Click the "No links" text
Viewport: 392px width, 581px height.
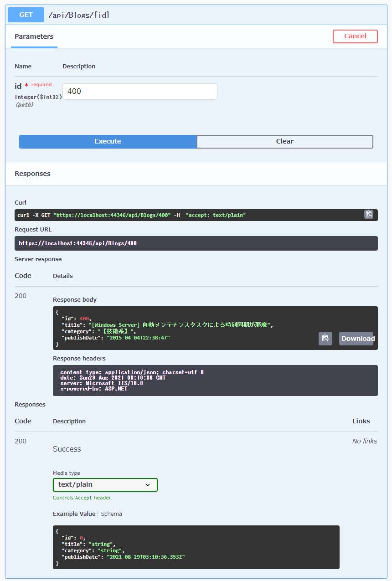point(364,441)
